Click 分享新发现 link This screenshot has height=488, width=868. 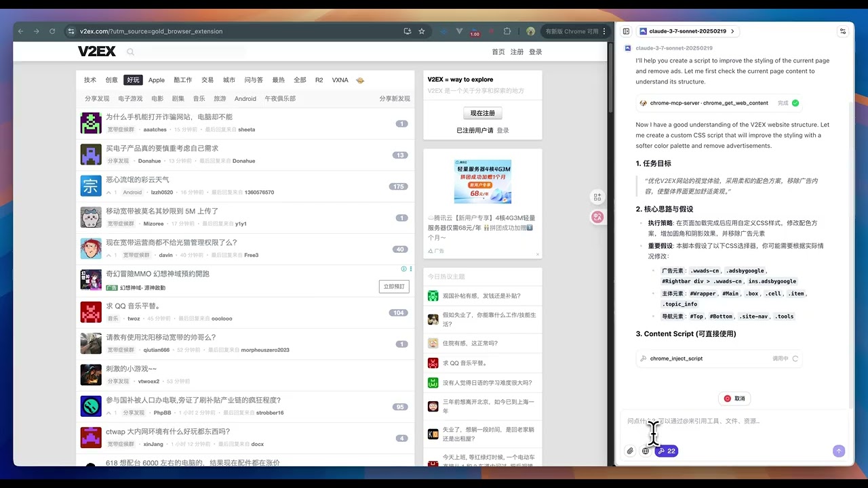(395, 98)
